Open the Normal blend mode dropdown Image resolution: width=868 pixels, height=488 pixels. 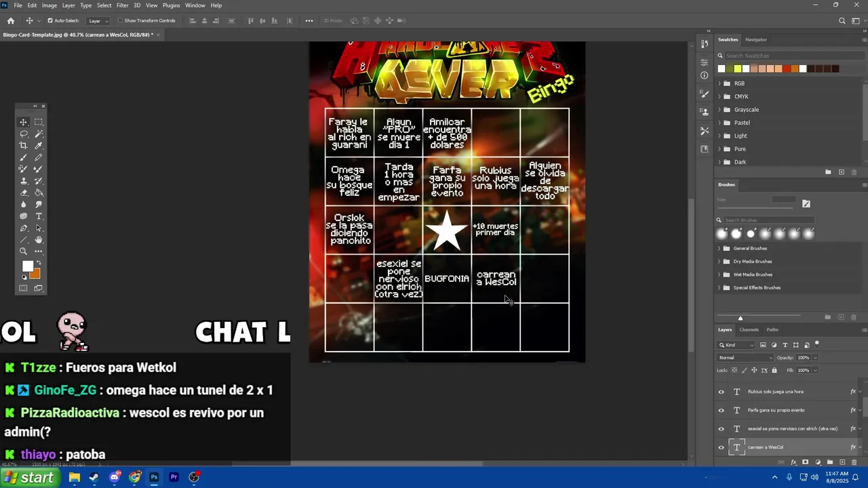pyautogui.click(x=745, y=358)
